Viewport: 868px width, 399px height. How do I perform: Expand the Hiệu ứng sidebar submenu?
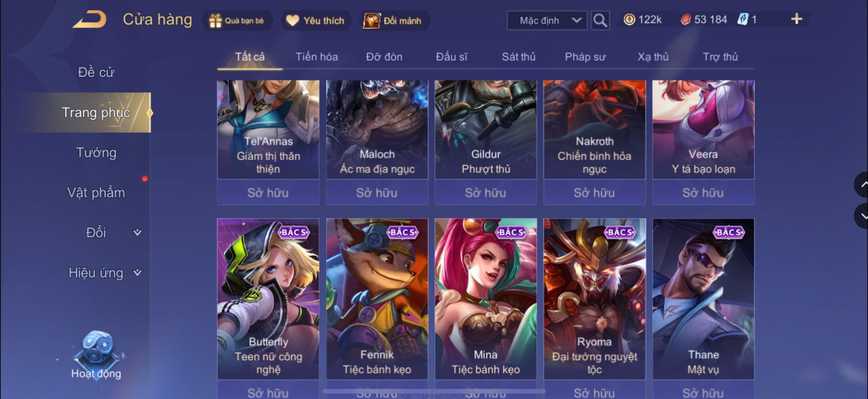pyautogui.click(x=137, y=273)
